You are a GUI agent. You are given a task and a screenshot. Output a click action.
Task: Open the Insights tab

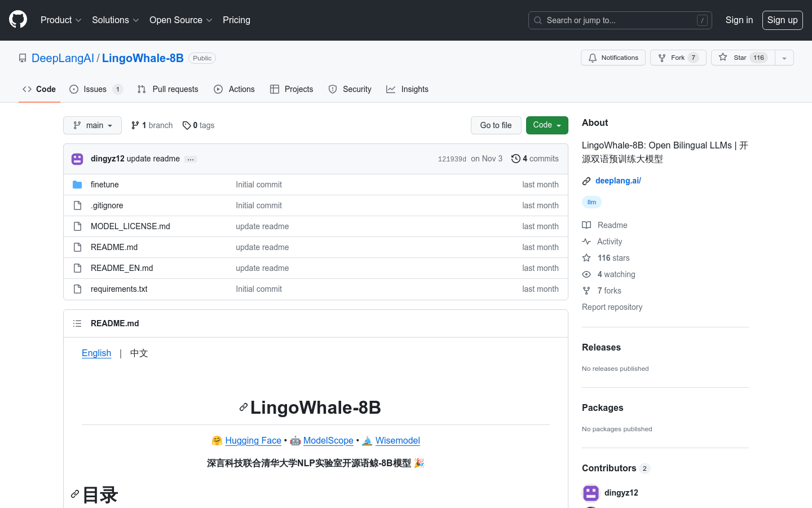pyautogui.click(x=407, y=89)
